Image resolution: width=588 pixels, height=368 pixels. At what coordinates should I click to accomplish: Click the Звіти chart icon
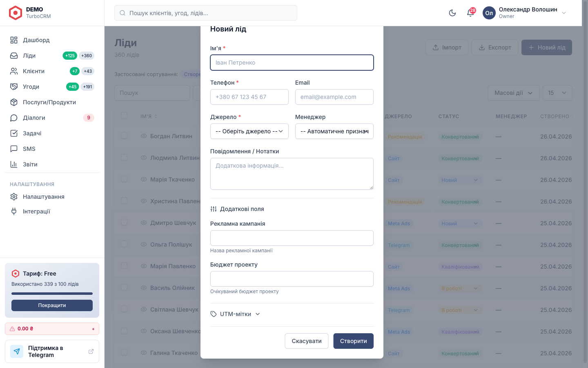coord(14,164)
